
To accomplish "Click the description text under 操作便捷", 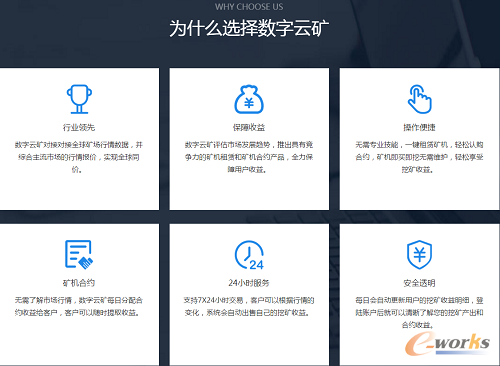I will [419, 157].
